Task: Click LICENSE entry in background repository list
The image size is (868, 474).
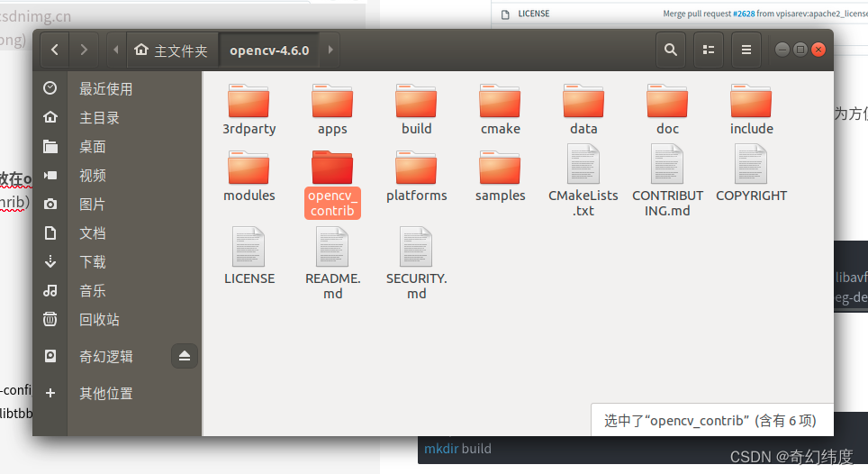Action: pyautogui.click(x=534, y=14)
